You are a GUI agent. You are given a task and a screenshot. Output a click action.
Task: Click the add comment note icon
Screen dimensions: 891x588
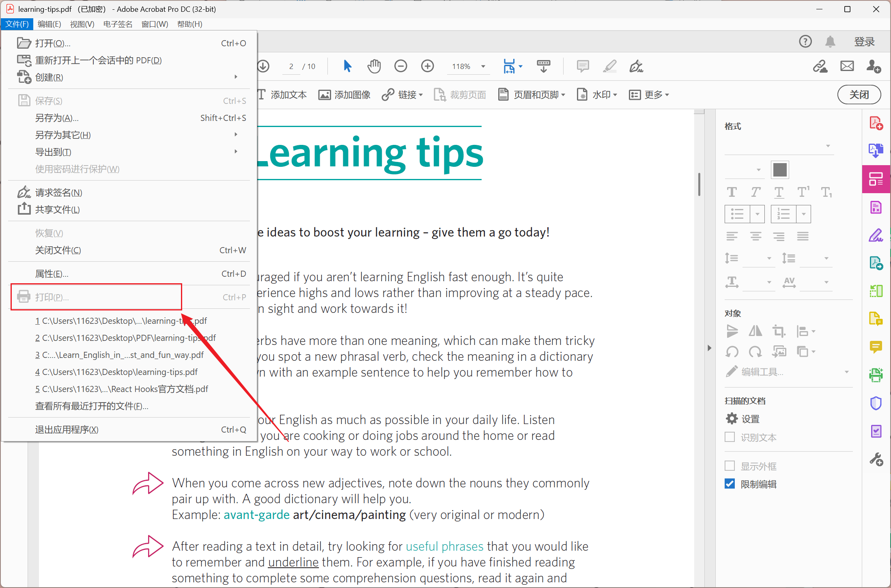coord(583,66)
